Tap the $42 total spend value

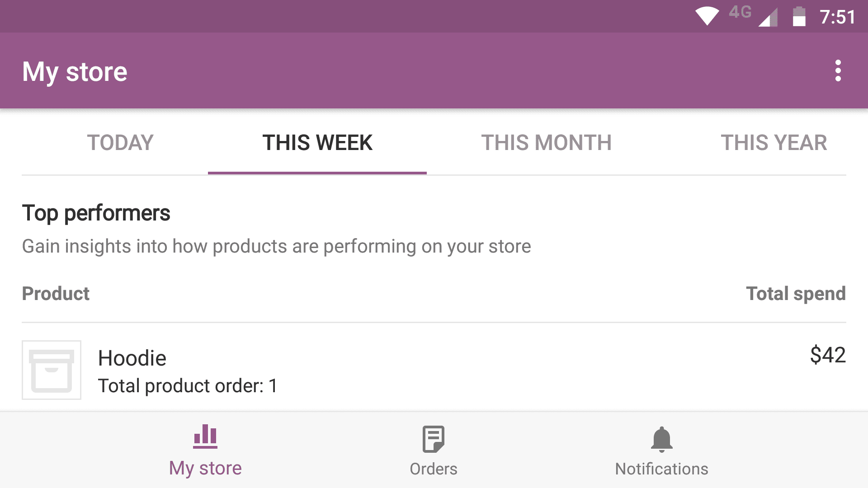827,355
